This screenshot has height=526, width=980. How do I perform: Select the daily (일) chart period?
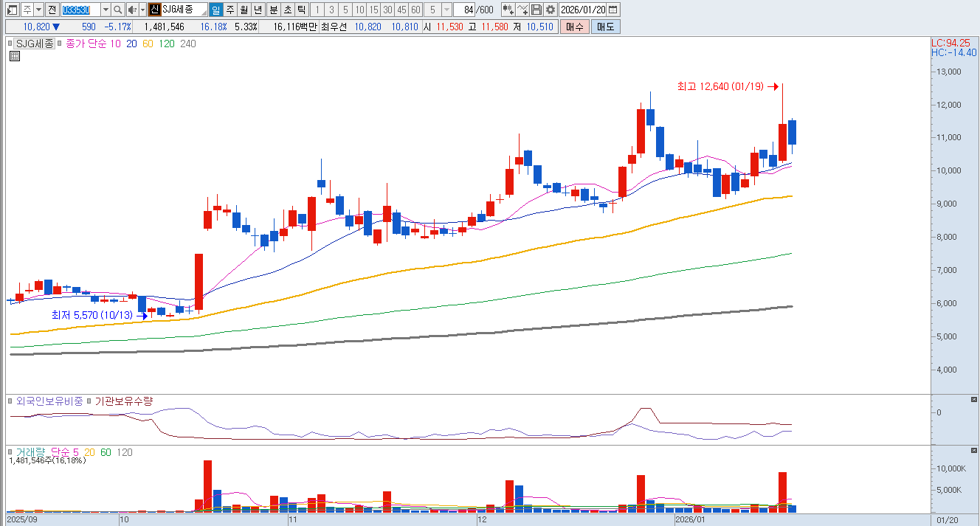tap(215, 10)
